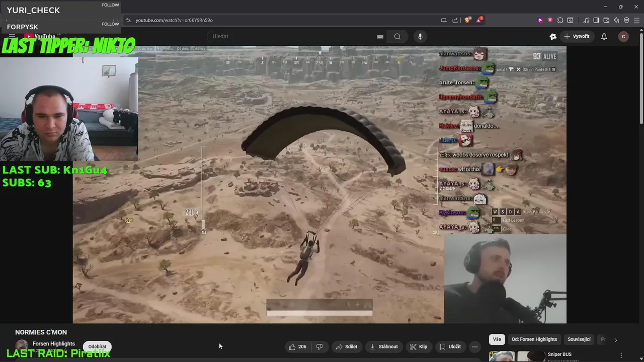Click the Forsen Highlights channel name
The image size is (644, 362).
pyautogui.click(x=54, y=344)
